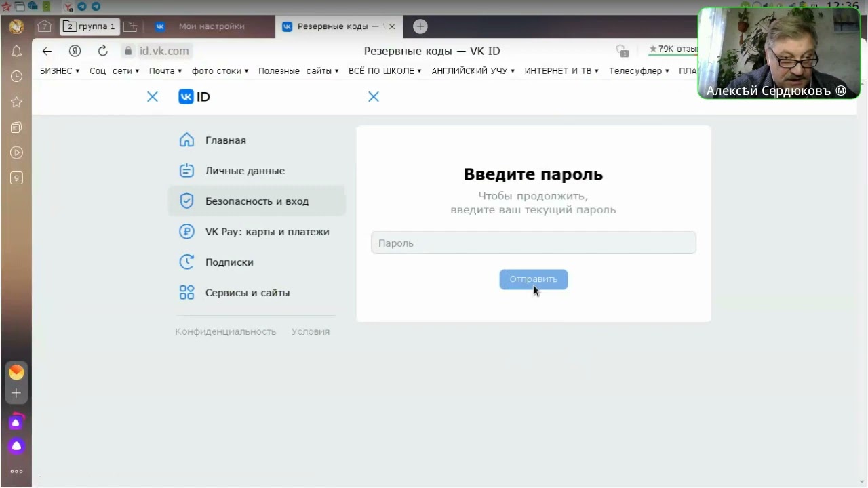Open Главная in VK ID menu

pos(257,140)
